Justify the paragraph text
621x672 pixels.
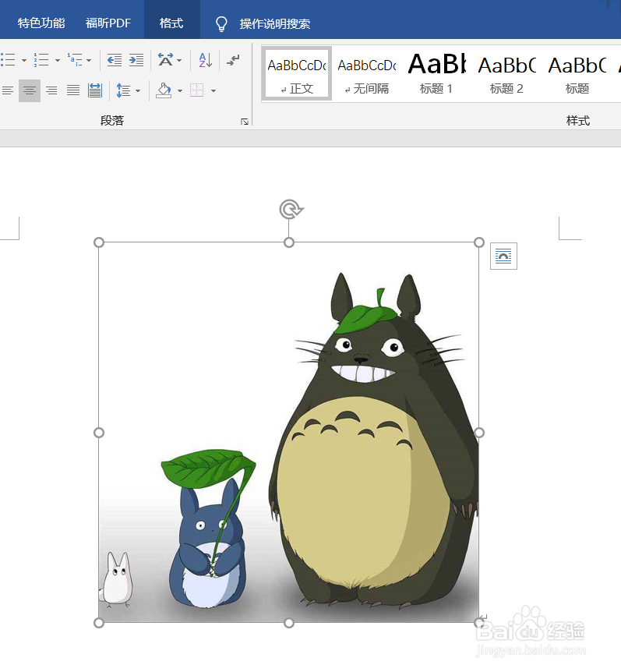73,90
